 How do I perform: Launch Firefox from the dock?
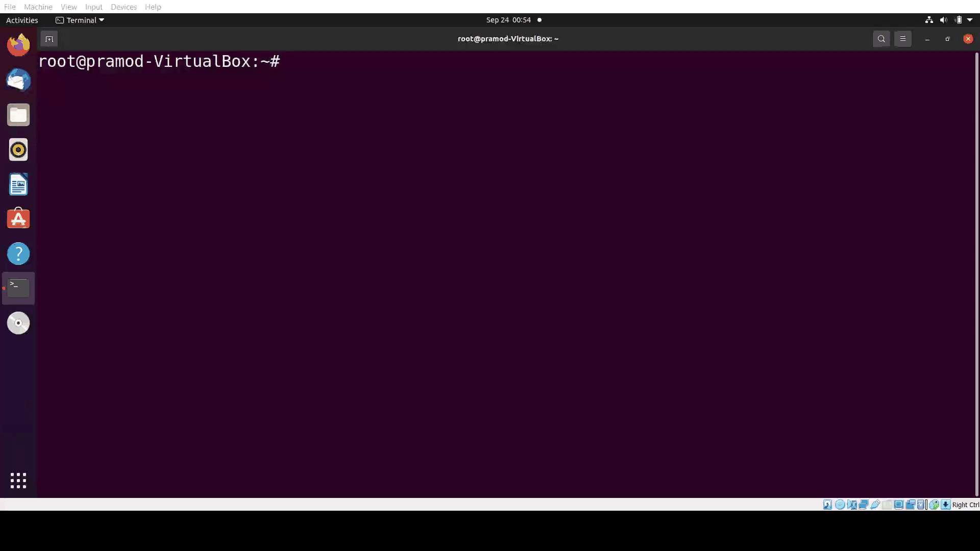click(18, 45)
